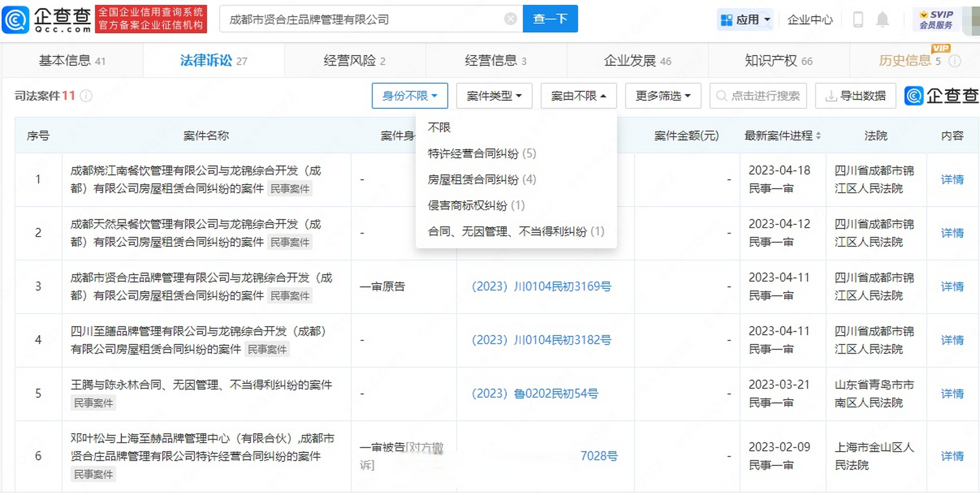The image size is (980, 495).
Task: Click the 案件名称 column header
Action: coord(206,136)
